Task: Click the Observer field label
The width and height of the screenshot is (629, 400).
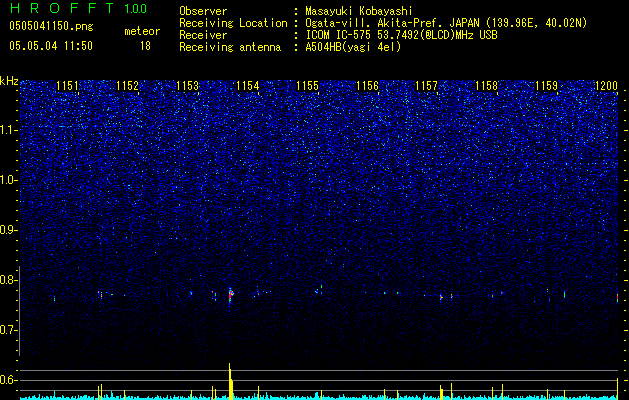Action: coord(203,11)
